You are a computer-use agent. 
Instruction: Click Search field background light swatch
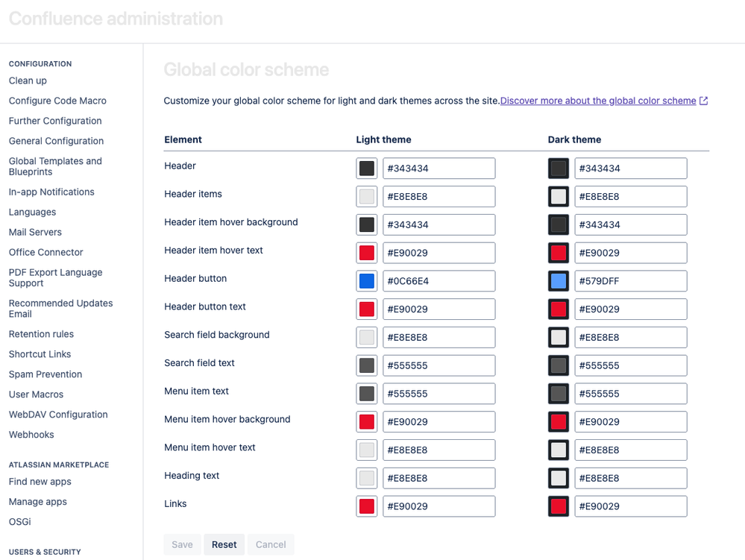(x=366, y=337)
